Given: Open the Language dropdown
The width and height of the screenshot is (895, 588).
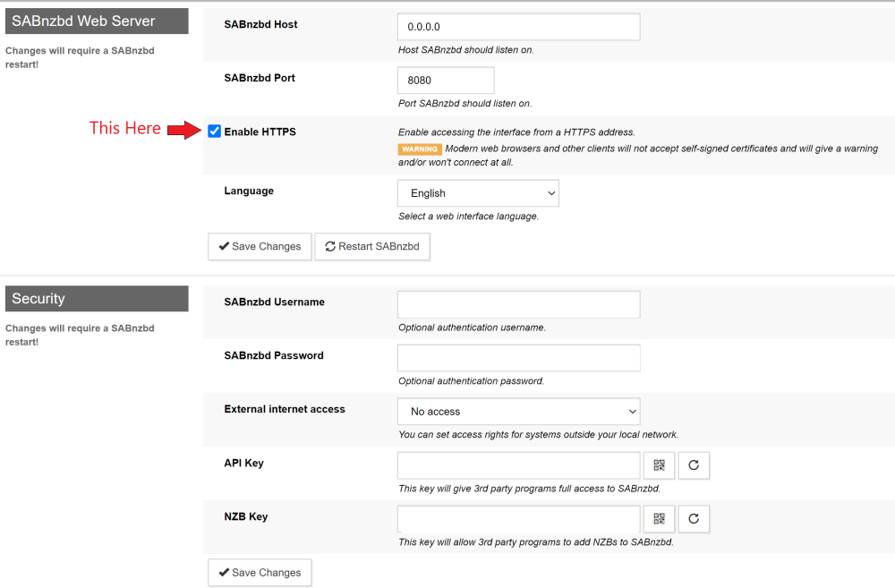Looking at the screenshot, I should 478,193.
